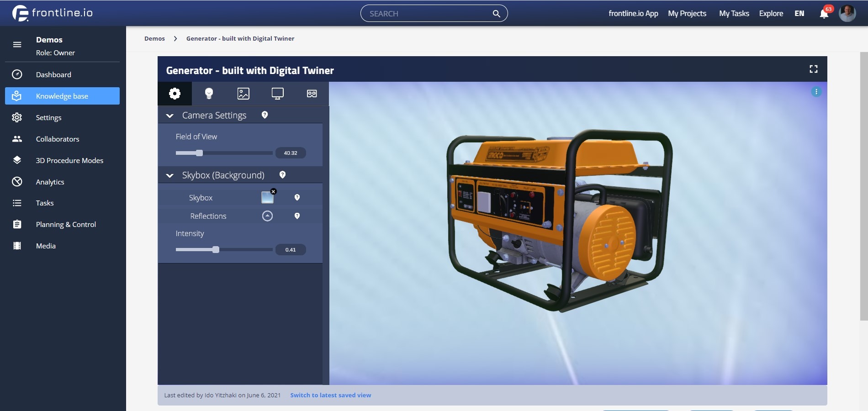Collapse the Camera Settings section
Image resolution: width=868 pixels, height=411 pixels.
pos(169,116)
